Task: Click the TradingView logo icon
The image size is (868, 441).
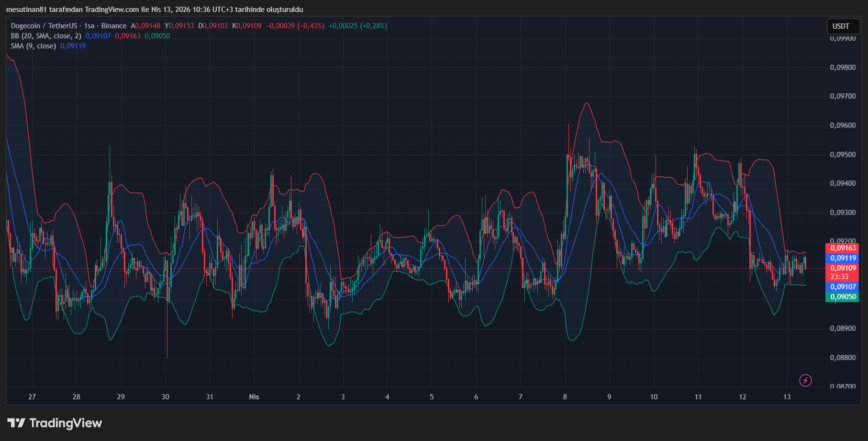Action: pos(16,423)
